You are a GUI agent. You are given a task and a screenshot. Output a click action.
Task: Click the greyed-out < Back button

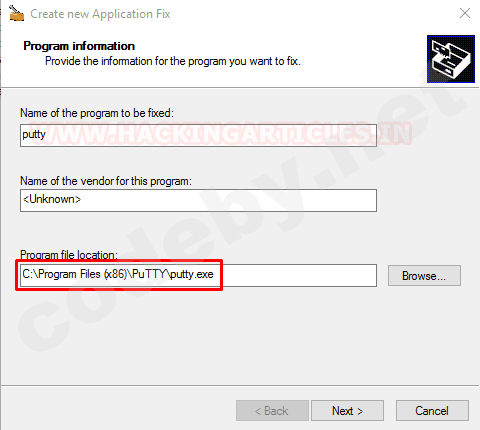(272, 410)
